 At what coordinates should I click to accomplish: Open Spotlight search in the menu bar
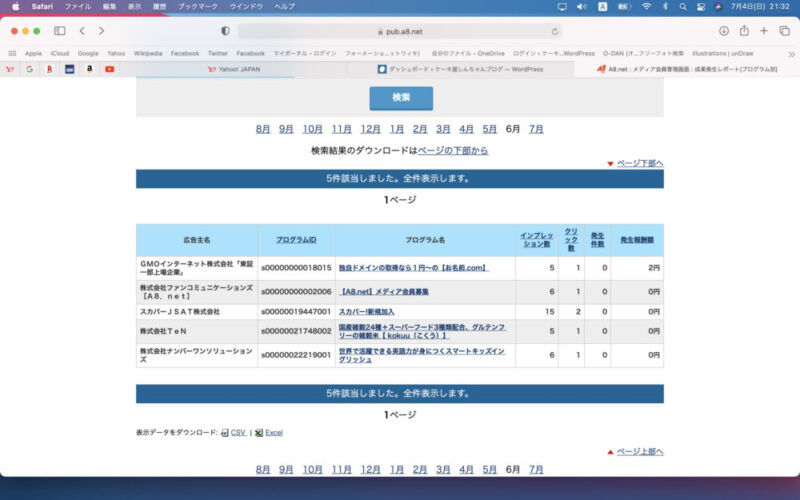click(x=683, y=7)
